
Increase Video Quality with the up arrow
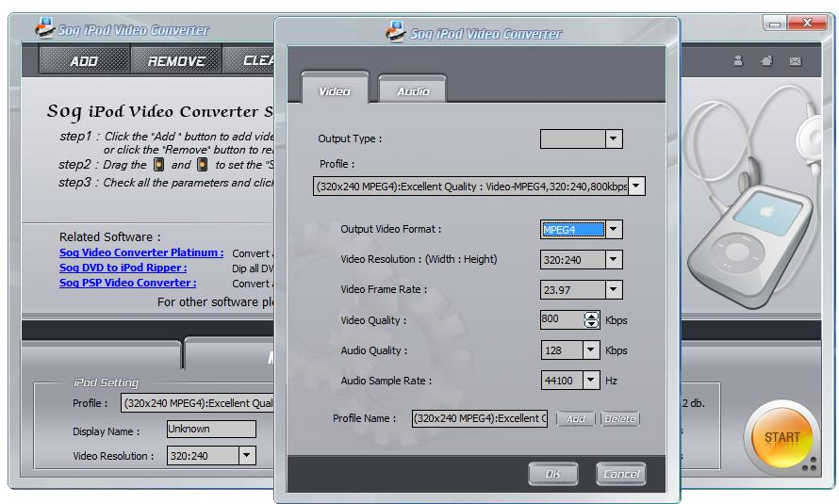(591, 316)
